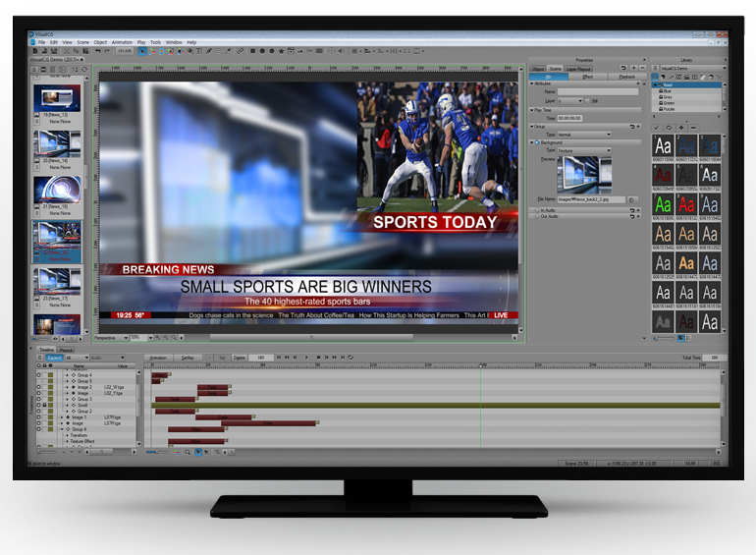
Task: Click the Redo arrow in main toolbar
Action: (107, 51)
